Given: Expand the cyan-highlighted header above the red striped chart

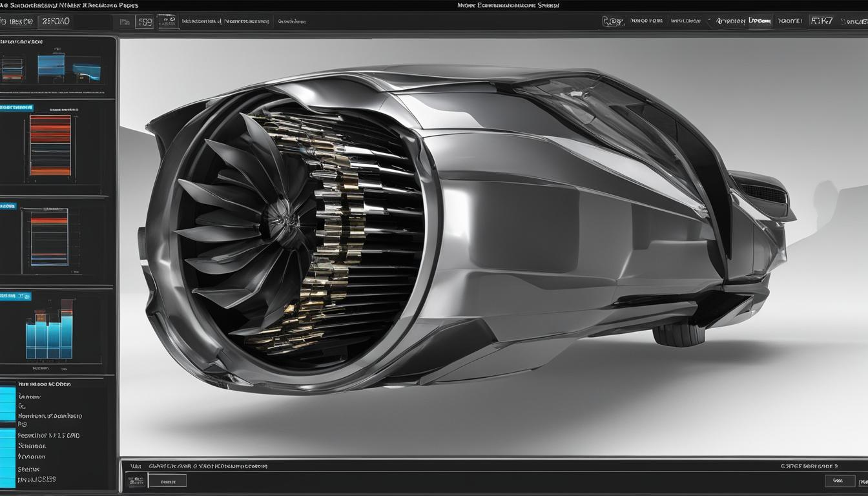Looking at the screenshot, I should [17, 107].
